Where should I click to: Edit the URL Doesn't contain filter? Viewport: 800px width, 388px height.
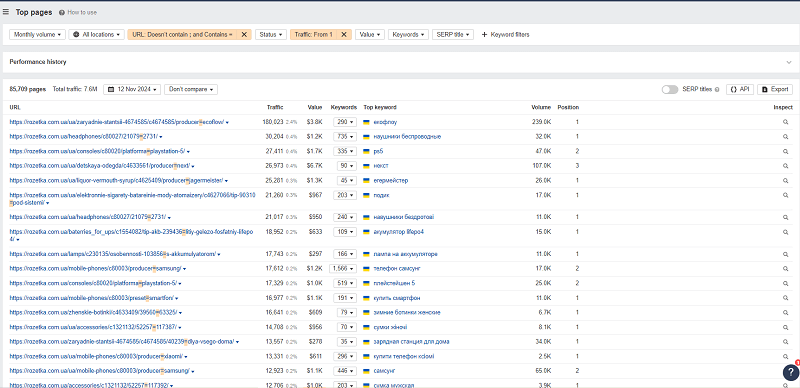[182, 35]
